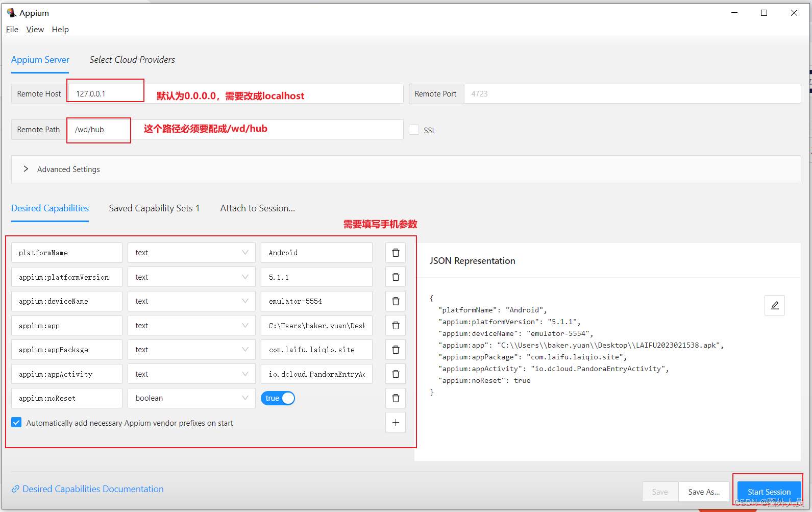Edit the appium:deviceName name field
812x512 pixels.
tap(67, 301)
